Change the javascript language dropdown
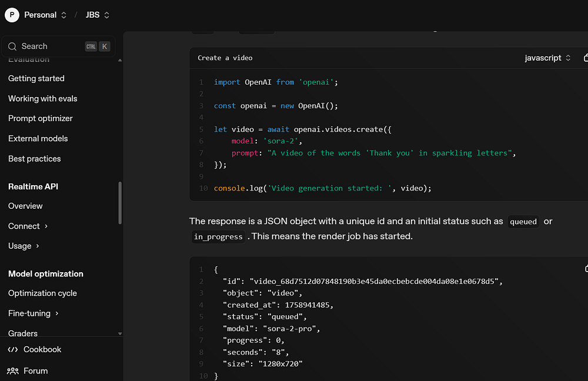Viewport: 588px width, 381px height. tap(547, 58)
